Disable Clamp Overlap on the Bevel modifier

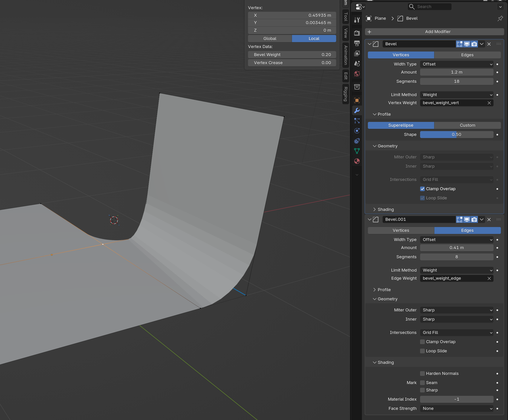point(423,189)
